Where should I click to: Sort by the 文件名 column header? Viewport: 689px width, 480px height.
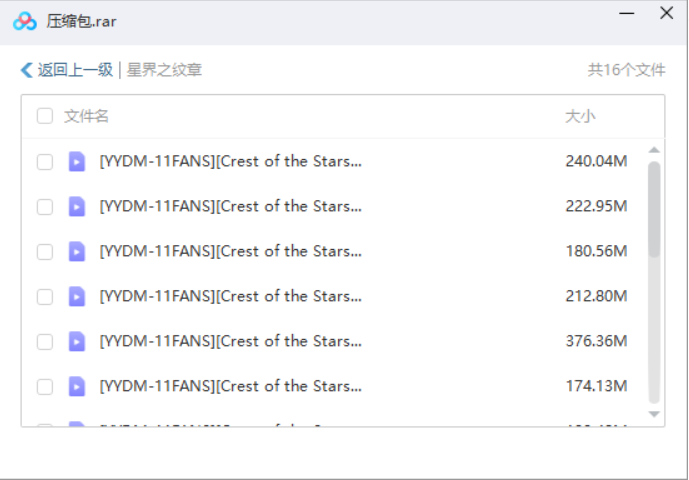tap(86, 116)
